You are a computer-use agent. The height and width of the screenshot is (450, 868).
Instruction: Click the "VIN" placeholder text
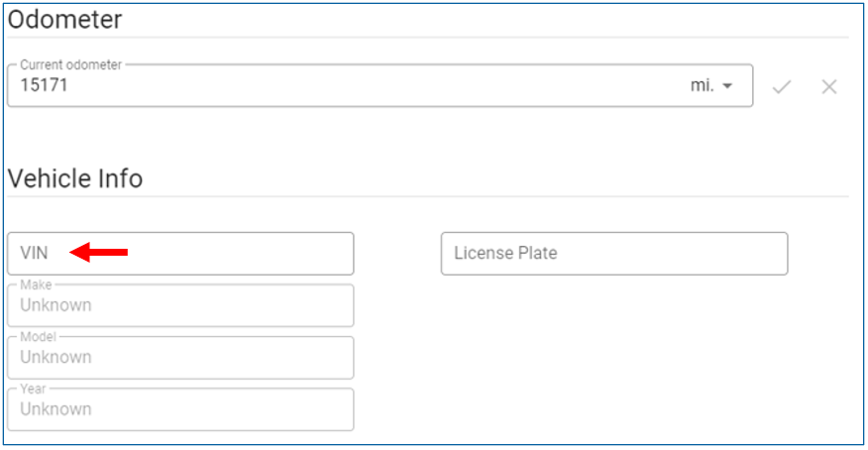(34, 253)
